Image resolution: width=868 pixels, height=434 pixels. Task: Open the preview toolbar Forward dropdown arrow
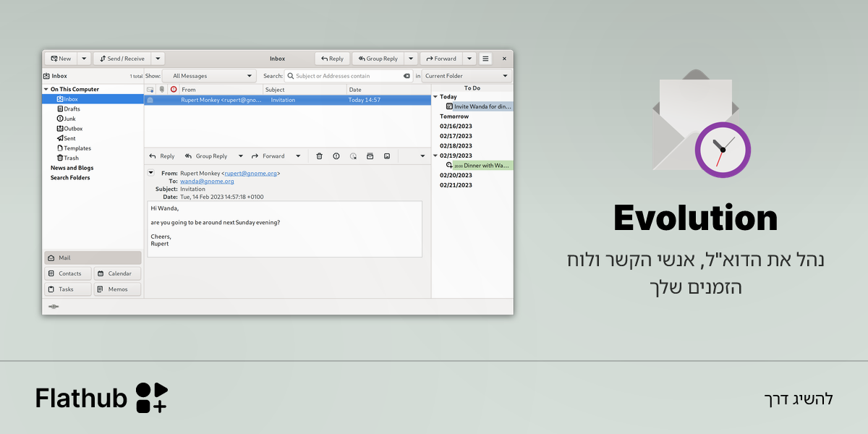pyautogui.click(x=298, y=156)
